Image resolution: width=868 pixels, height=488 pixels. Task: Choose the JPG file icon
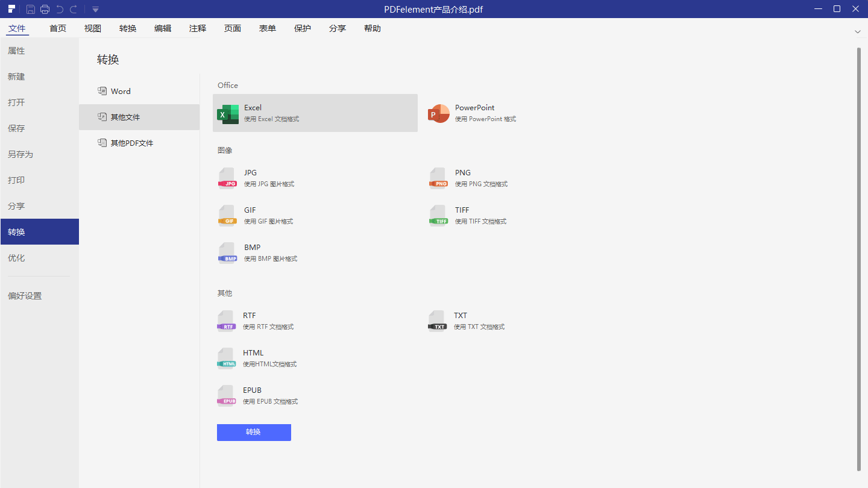[x=227, y=178]
